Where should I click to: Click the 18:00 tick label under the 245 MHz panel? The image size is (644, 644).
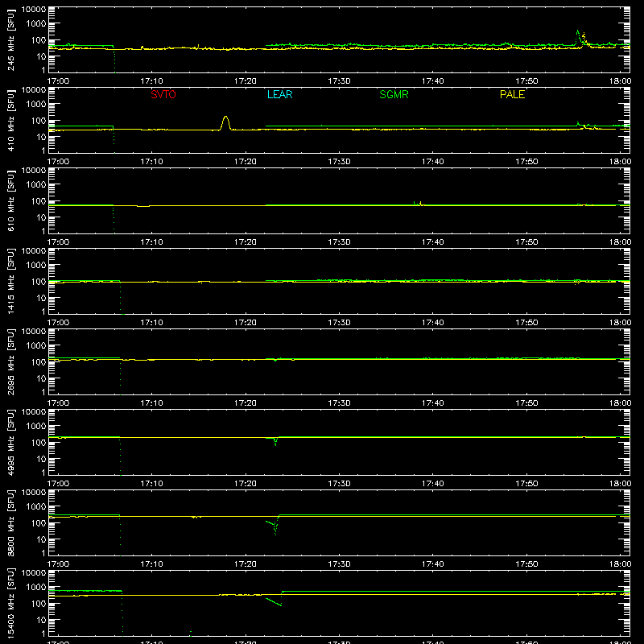620,81
